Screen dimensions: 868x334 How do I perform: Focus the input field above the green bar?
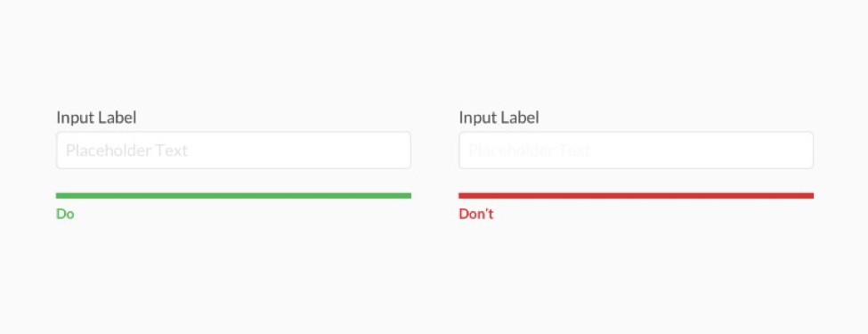233,151
